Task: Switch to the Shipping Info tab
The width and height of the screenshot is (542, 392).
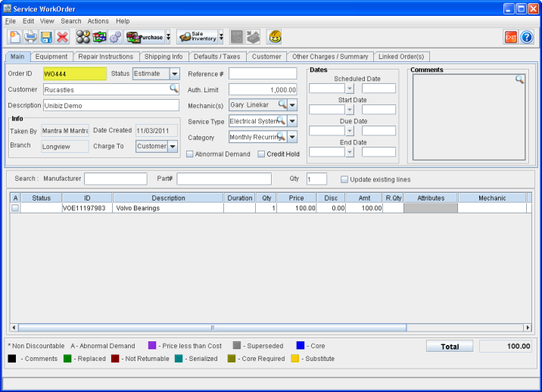Action: coord(164,57)
